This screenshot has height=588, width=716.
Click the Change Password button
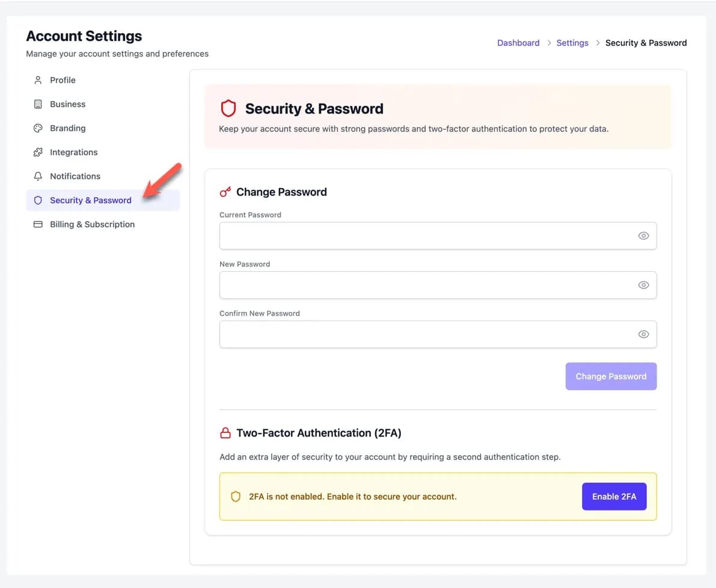[x=611, y=376]
